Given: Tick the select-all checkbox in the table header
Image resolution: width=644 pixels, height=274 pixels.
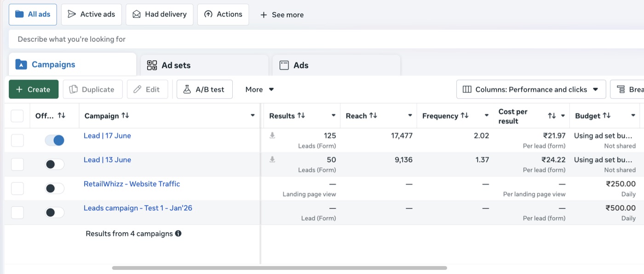Looking at the screenshot, I should coord(17,116).
